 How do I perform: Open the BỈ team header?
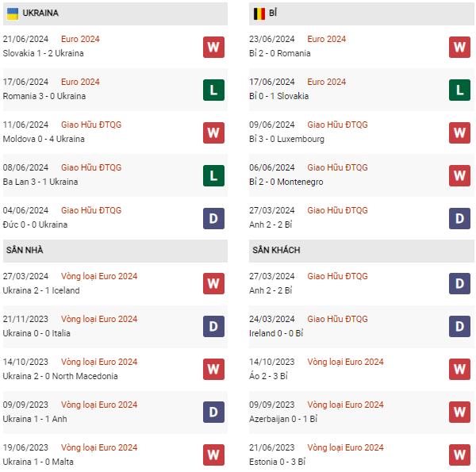tap(273, 13)
